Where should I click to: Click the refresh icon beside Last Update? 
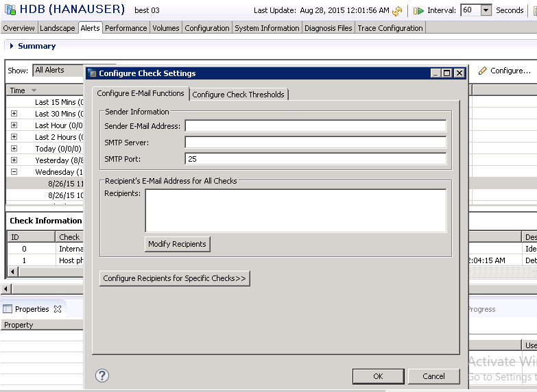pos(397,11)
